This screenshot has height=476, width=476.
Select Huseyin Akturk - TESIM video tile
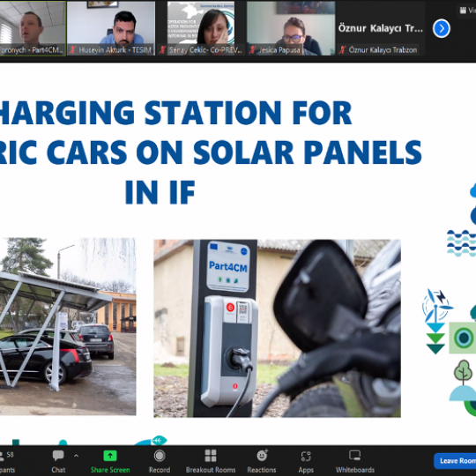[x=111, y=28]
